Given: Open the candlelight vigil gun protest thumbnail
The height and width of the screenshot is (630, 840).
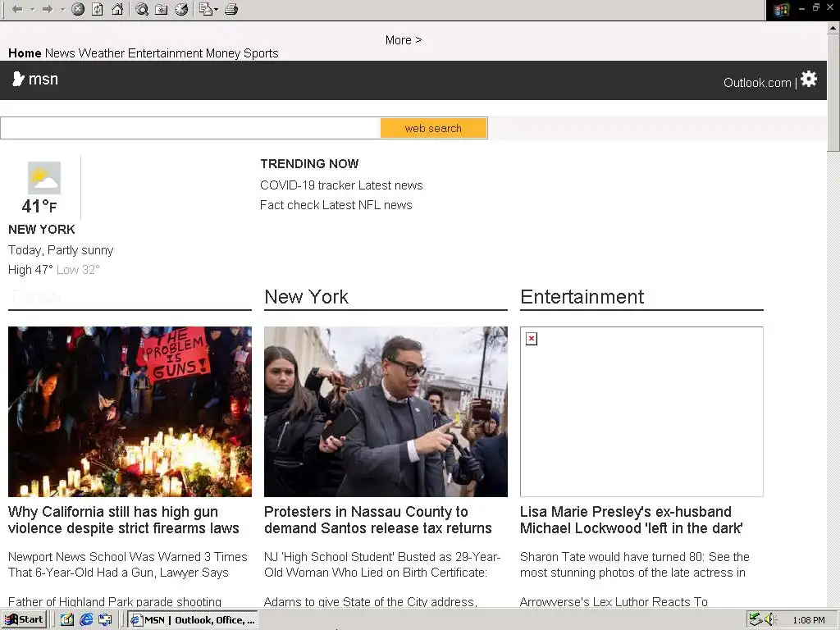Looking at the screenshot, I should coord(130,412).
